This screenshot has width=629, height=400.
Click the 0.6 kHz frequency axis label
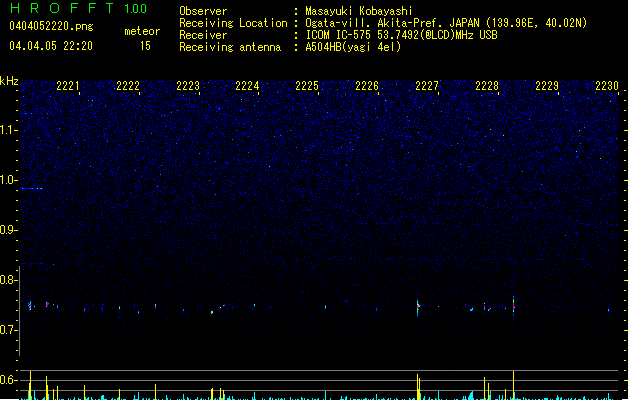[9, 380]
